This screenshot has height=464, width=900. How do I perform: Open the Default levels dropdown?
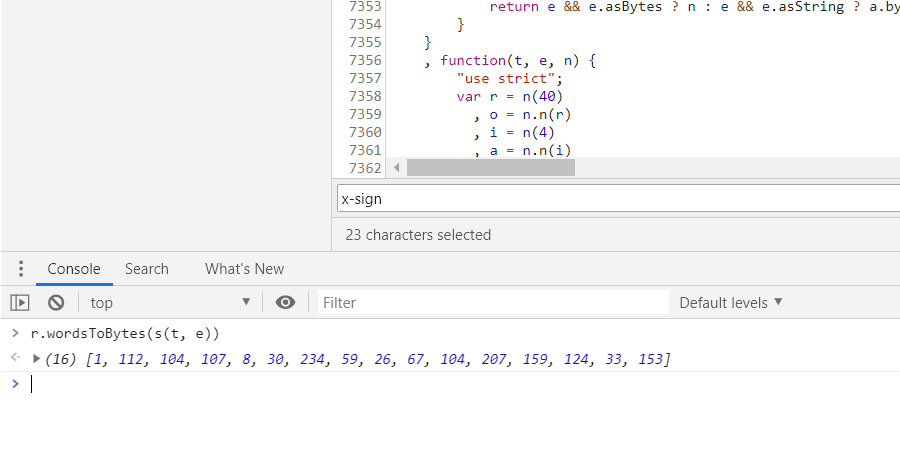pyautogui.click(x=731, y=302)
